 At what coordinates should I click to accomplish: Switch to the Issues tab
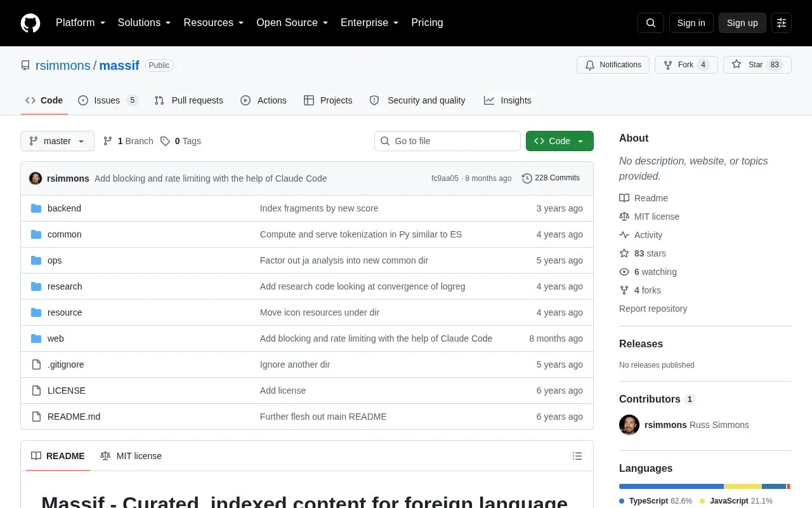pos(108,100)
